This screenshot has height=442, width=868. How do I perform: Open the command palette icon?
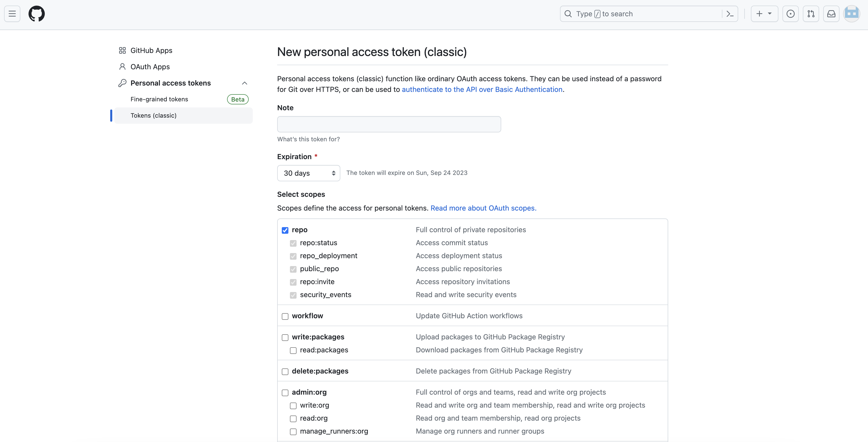tap(730, 14)
